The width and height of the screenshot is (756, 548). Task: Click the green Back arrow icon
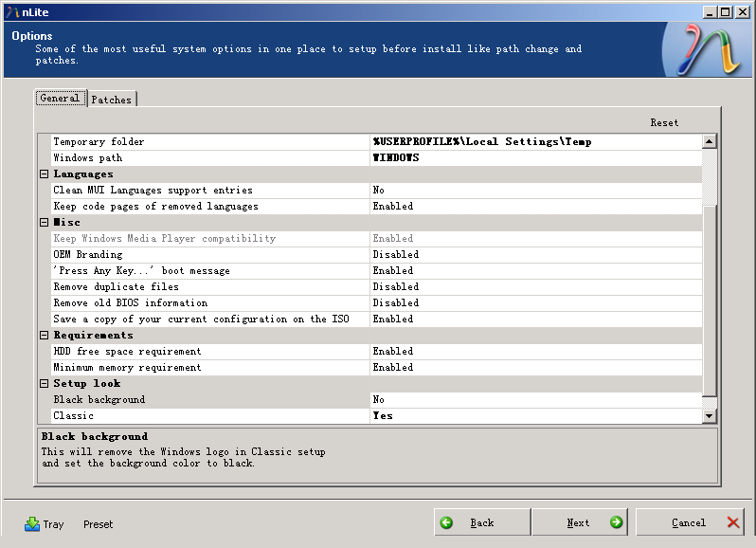(x=447, y=522)
